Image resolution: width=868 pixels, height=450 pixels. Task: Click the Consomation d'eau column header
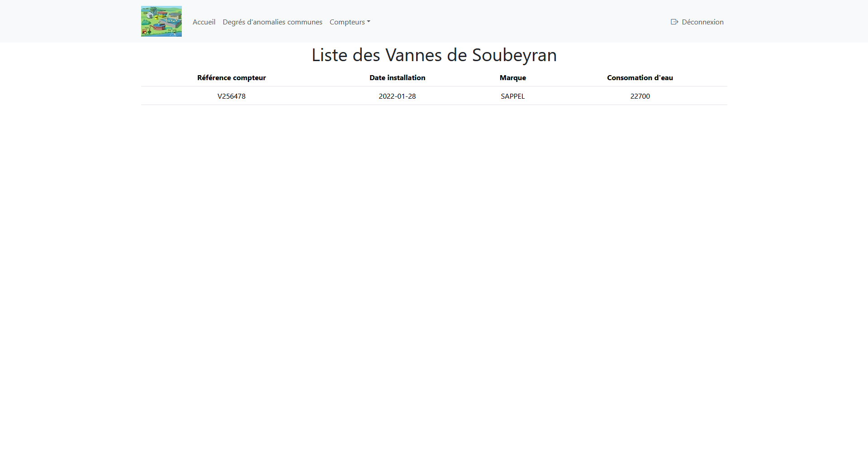[x=640, y=77]
